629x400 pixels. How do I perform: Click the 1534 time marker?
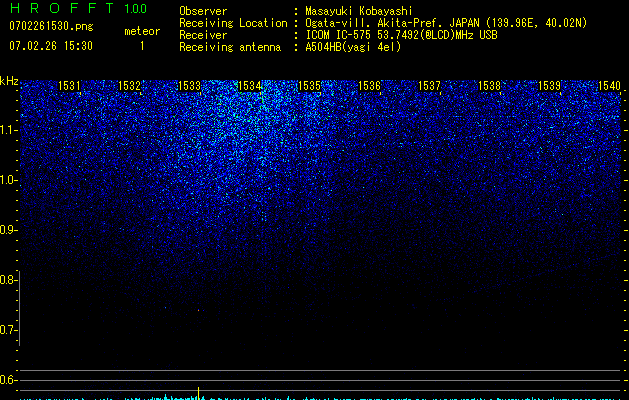[x=250, y=86]
